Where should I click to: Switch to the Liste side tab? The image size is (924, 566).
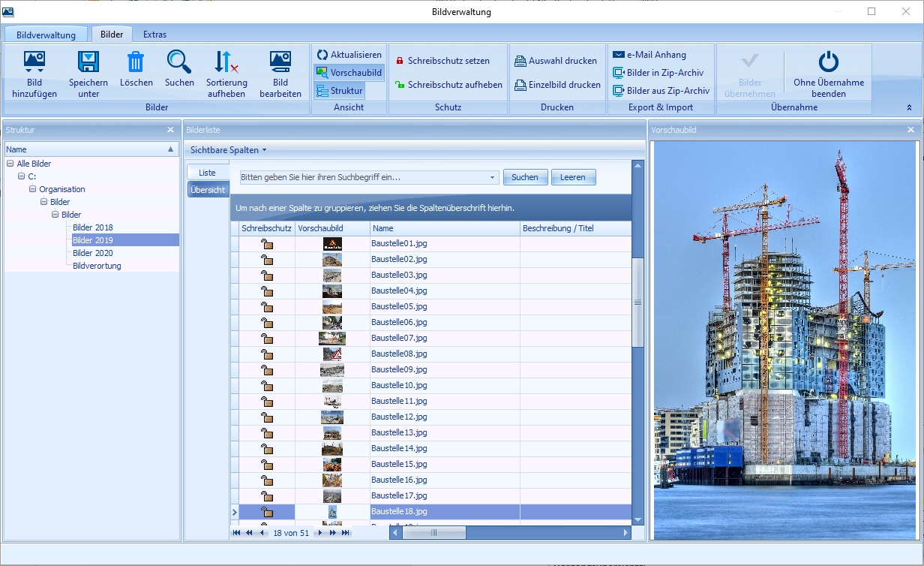point(207,173)
